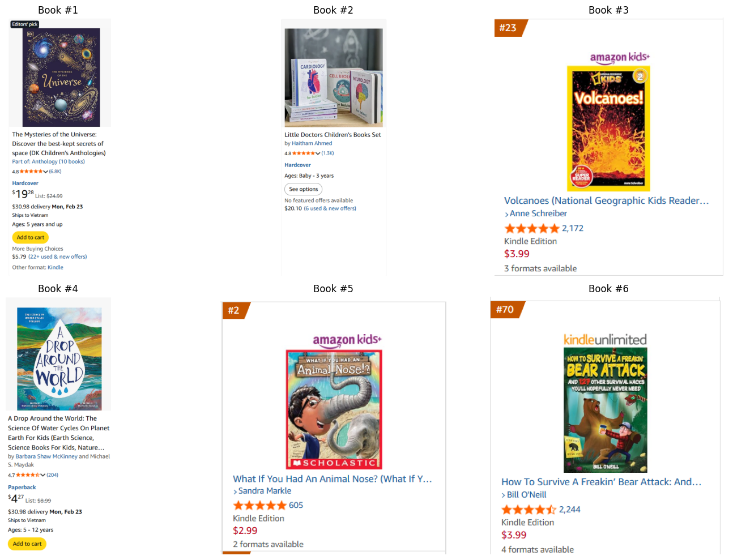Click the star rating for Bear Attack book

[529, 510]
